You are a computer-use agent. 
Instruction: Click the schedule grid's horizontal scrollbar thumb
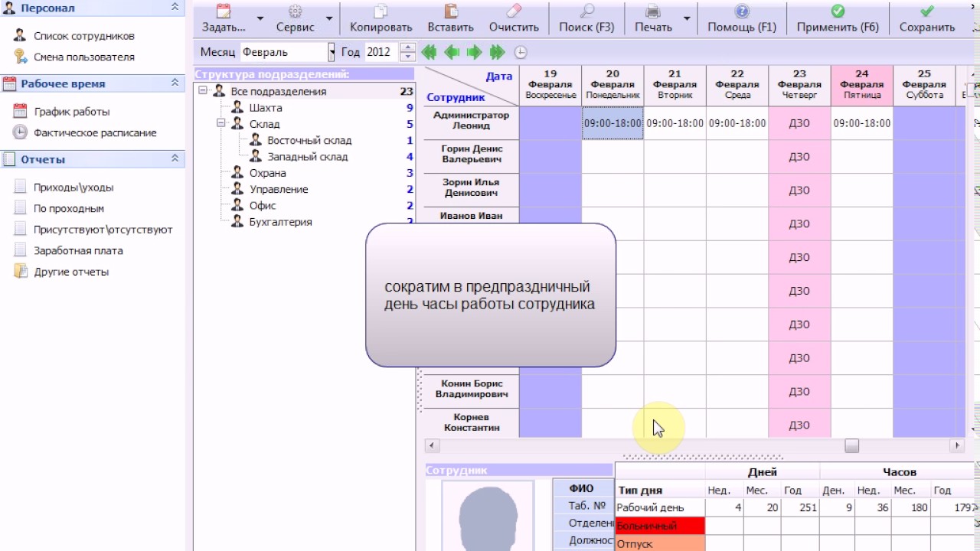(851, 445)
